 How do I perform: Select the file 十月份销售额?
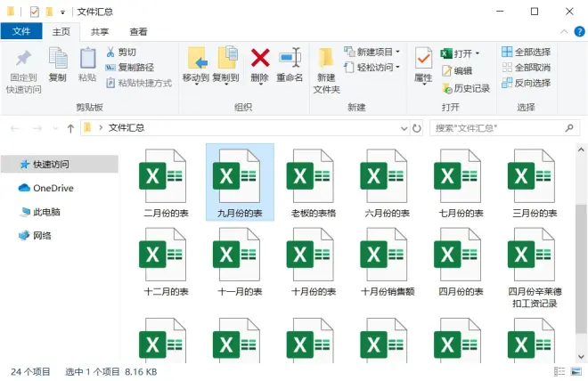pos(387,262)
